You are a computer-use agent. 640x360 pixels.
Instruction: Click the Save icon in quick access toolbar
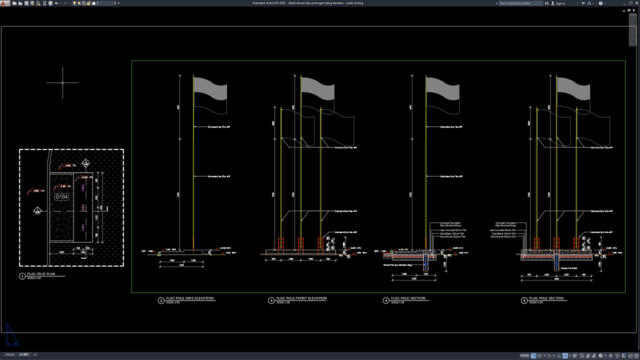pos(26,3)
